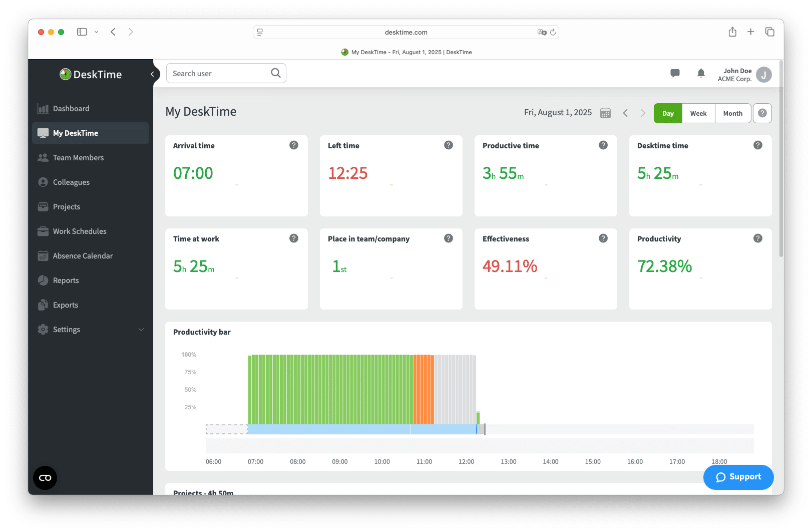
Task: Click the blue timeline strip under chart
Action: pyautogui.click(x=362, y=429)
